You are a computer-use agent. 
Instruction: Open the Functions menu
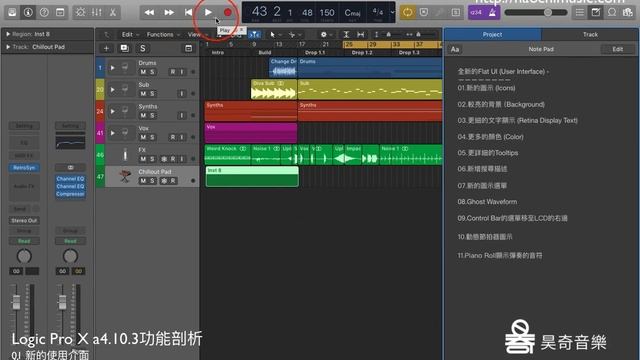pos(163,35)
